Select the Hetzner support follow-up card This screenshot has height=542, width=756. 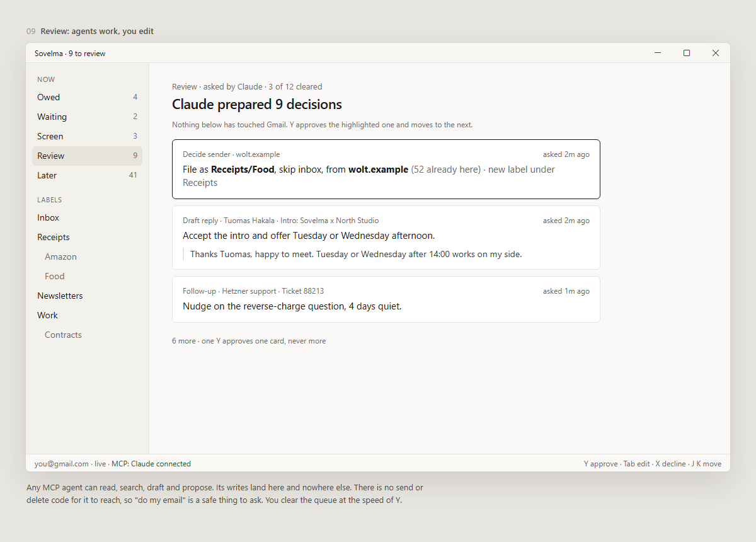coord(386,299)
